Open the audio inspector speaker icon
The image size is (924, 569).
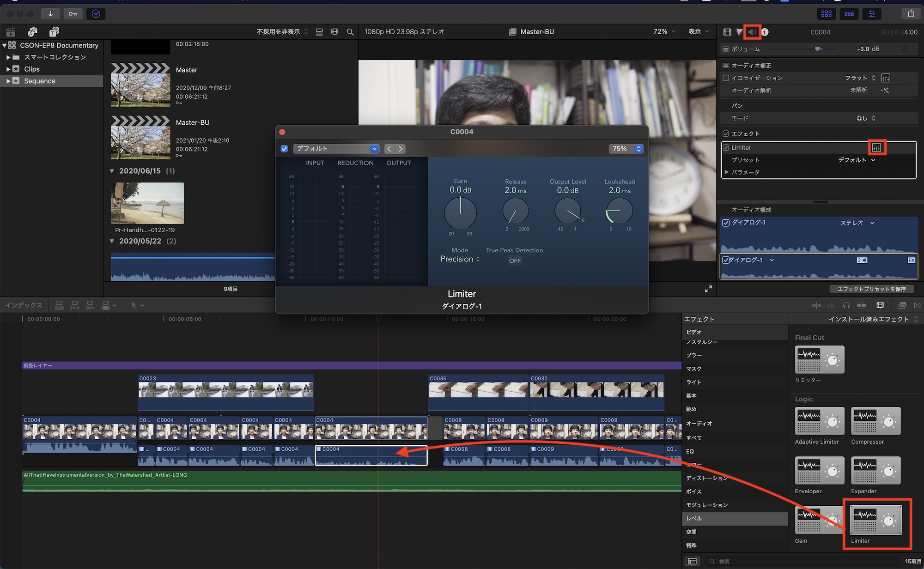[753, 32]
